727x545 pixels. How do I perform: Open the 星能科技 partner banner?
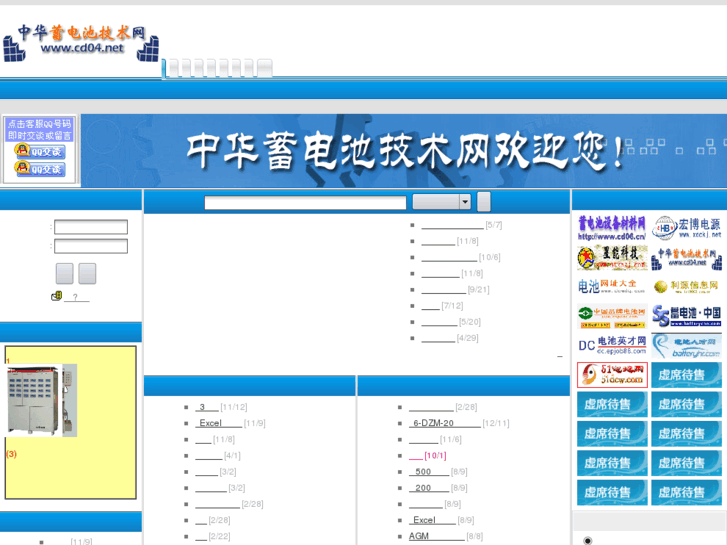612,257
